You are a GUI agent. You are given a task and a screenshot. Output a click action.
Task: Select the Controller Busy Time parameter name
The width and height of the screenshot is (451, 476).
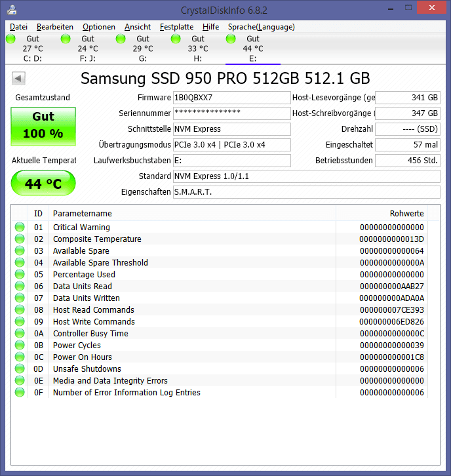90,333
